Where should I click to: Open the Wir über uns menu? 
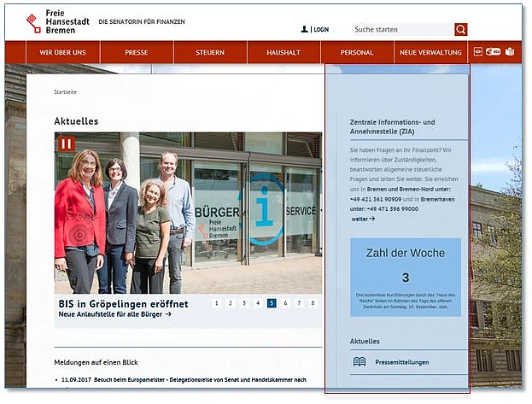point(62,53)
